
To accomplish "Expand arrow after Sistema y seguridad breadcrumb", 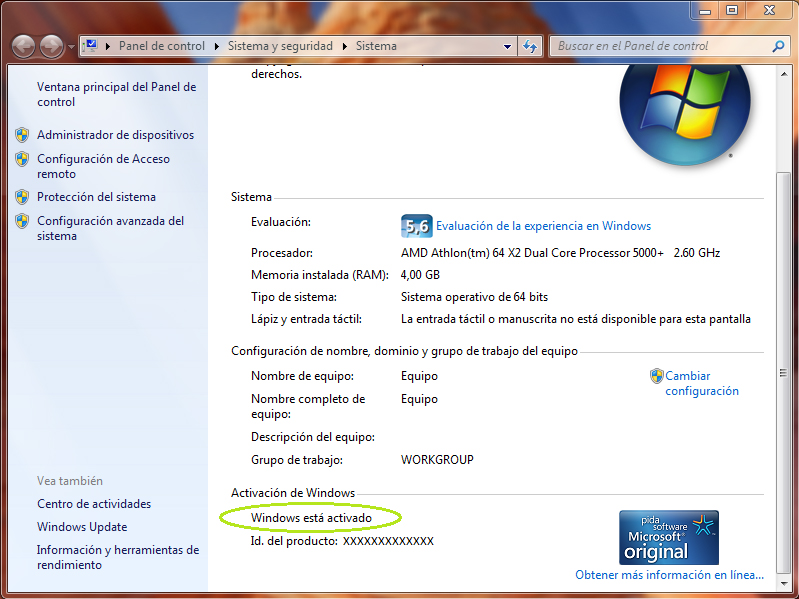I will pos(344,46).
